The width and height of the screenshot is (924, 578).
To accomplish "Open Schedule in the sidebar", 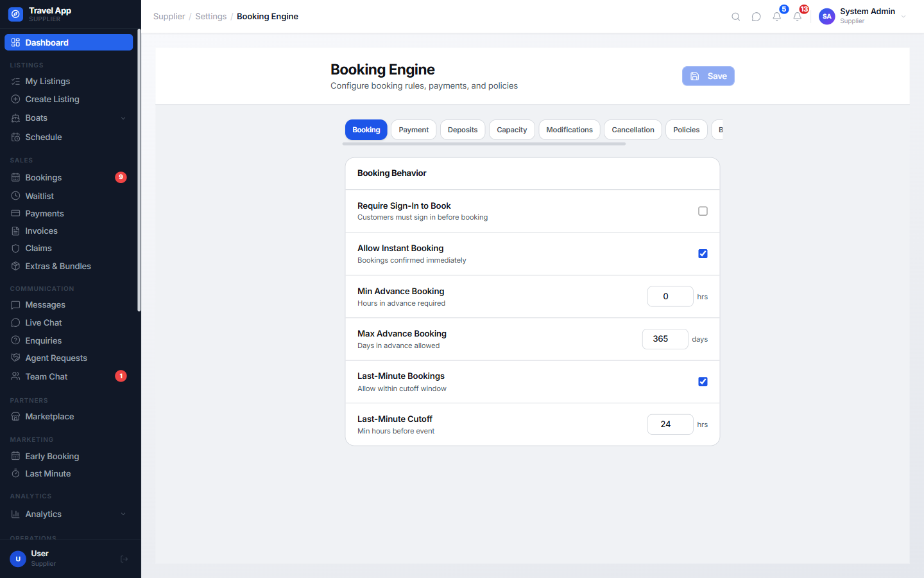I will tap(69, 137).
